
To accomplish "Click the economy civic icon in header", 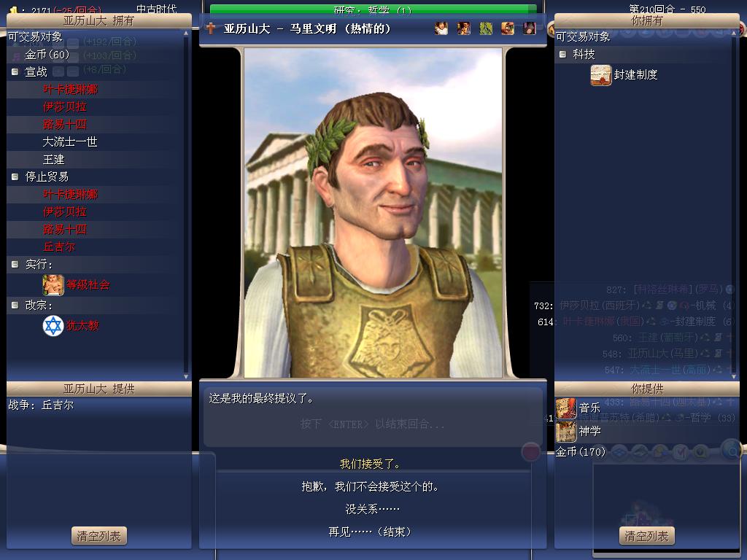I will 508,28.
